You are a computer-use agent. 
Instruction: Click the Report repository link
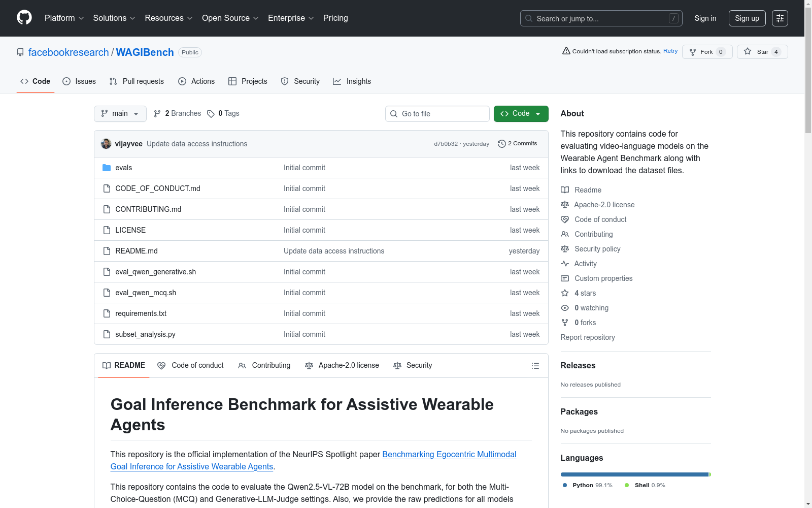click(x=588, y=337)
